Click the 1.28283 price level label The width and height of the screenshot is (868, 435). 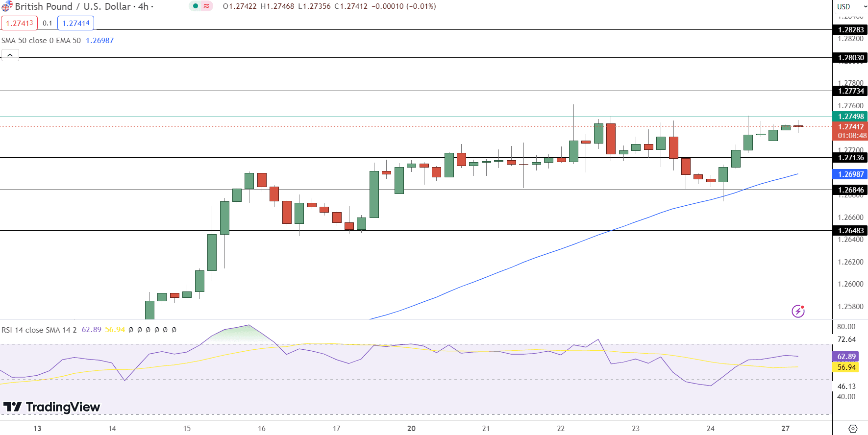850,30
